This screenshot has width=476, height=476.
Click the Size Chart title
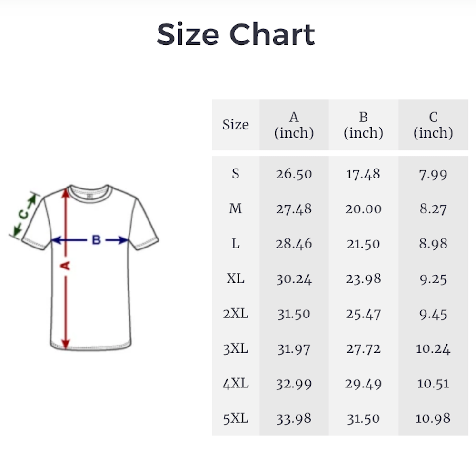tap(236, 35)
